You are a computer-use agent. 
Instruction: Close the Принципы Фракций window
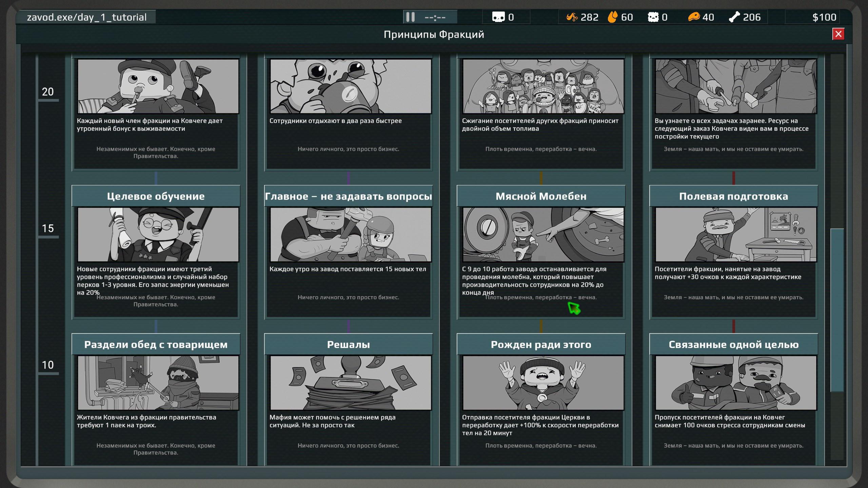pos(838,34)
